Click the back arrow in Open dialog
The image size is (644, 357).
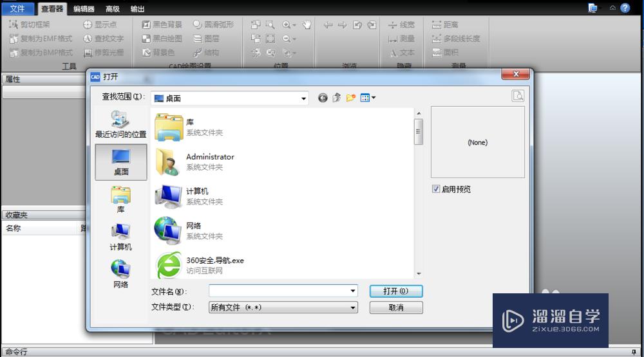click(323, 98)
